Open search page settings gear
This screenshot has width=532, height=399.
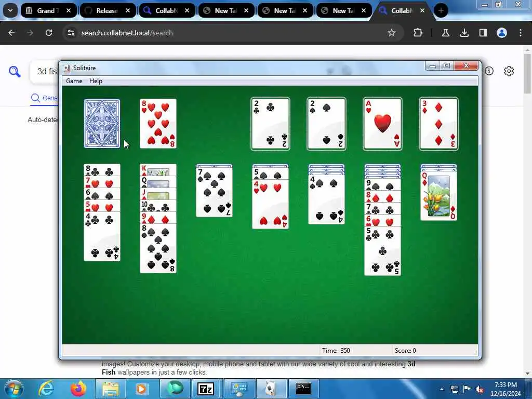pos(509,71)
